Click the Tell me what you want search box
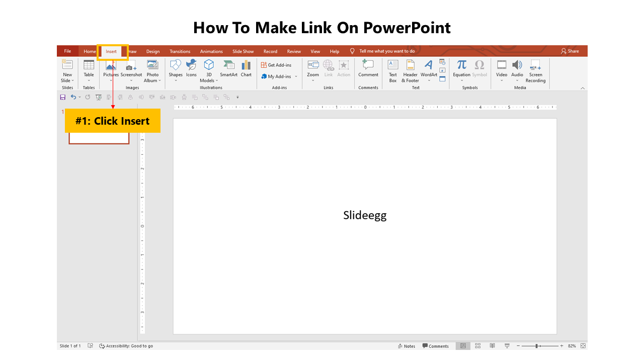Viewport: 644px width, 362px height. [387, 51]
